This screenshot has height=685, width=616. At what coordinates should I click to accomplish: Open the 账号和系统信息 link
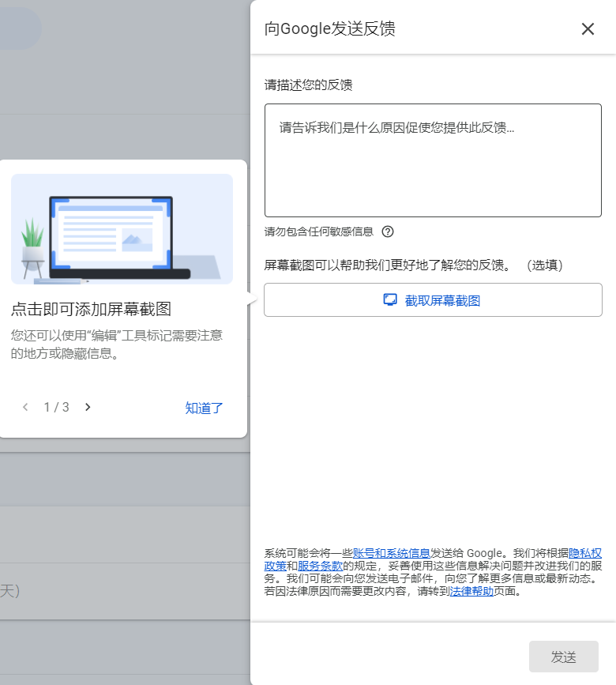[x=391, y=553]
